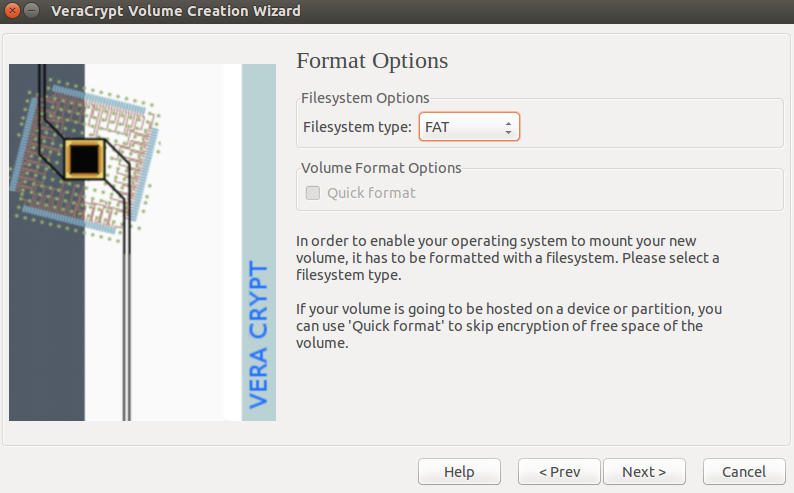Click the Quick format label text
This screenshot has width=794, height=493.
371,193
